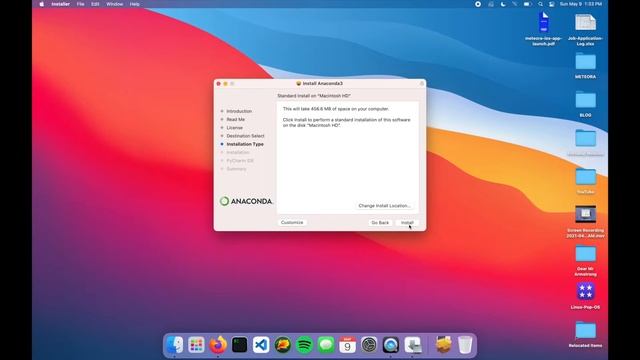Click the date and time in menu bar
Image resolution: width=640 pixels, height=360 pixels.
[x=581, y=4]
